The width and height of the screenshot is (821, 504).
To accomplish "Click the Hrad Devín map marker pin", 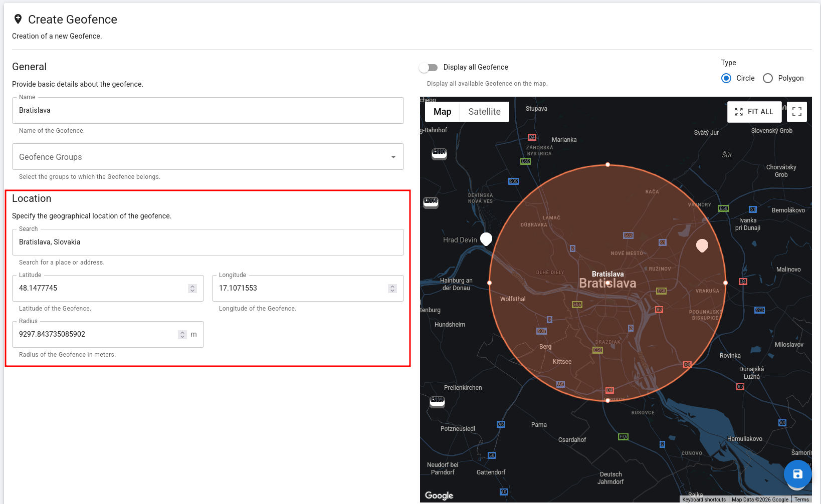I will click(486, 239).
